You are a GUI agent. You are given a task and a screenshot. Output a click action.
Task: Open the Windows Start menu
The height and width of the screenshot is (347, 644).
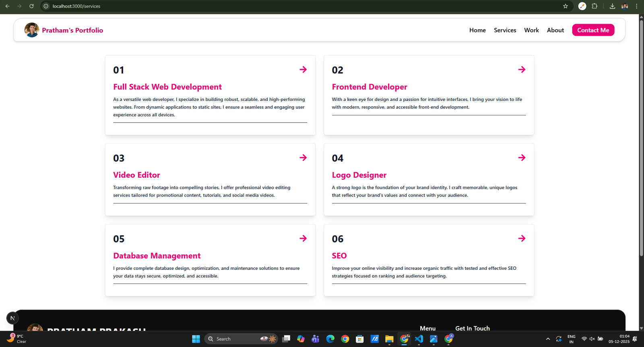coord(196,339)
